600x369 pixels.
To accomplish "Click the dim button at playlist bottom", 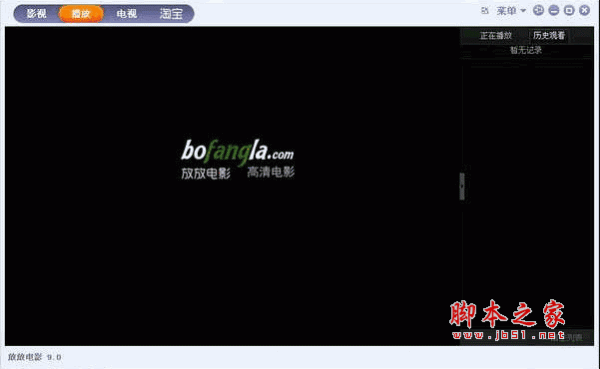I will [x=566, y=337].
